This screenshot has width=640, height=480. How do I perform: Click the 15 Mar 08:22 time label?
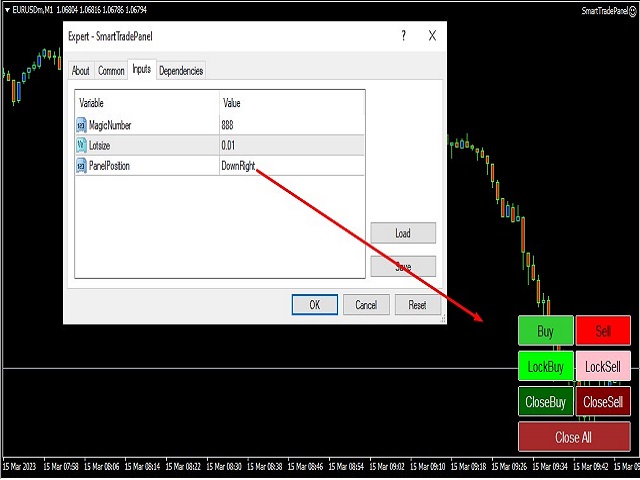coord(183,467)
